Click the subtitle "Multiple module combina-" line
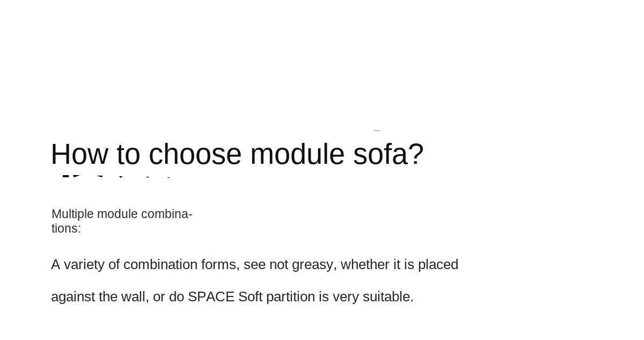The height and width of the screenshot is (340, 644). (x=122, y=214)
